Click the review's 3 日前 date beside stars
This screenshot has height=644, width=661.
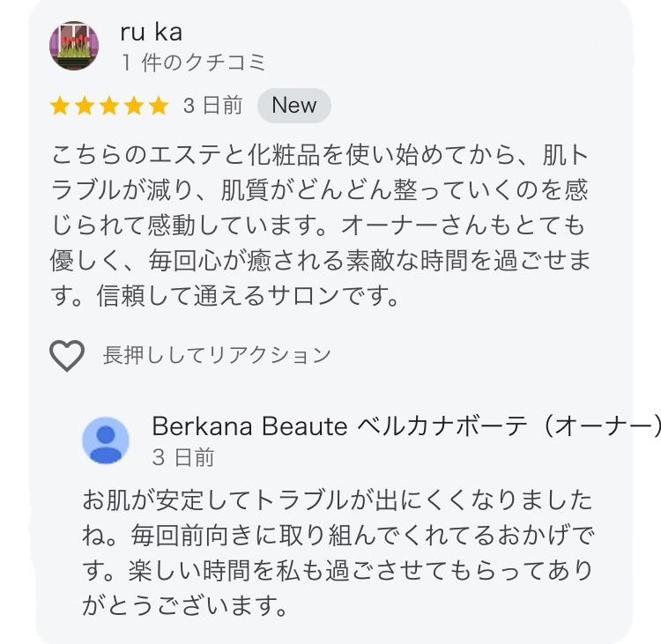[212, 106]
